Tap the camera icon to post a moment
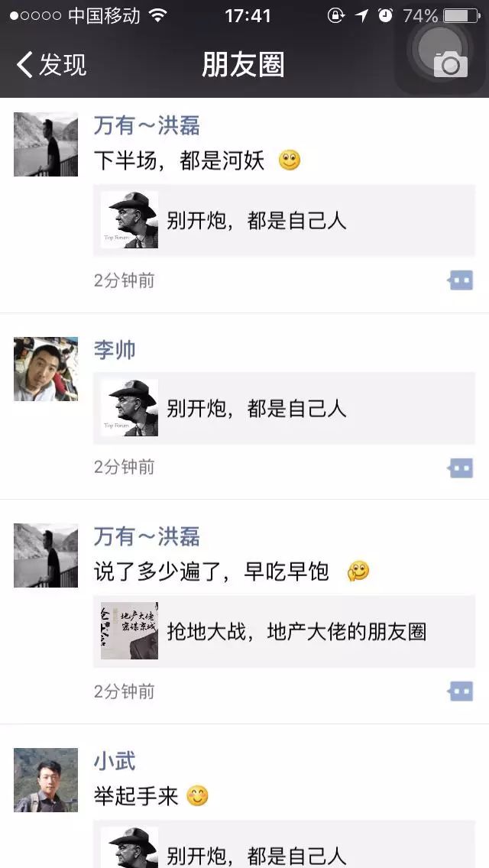489x868 pixels. click(450, 64)
